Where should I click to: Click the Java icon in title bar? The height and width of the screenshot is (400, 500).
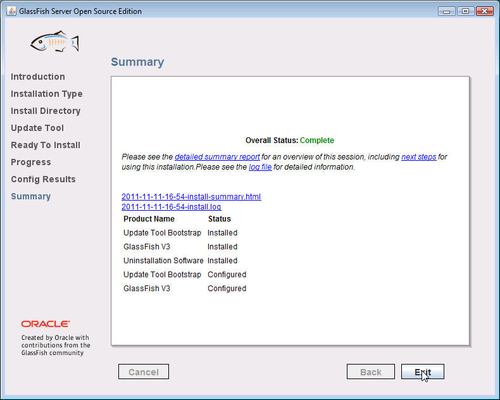click(x=11, y=11)
